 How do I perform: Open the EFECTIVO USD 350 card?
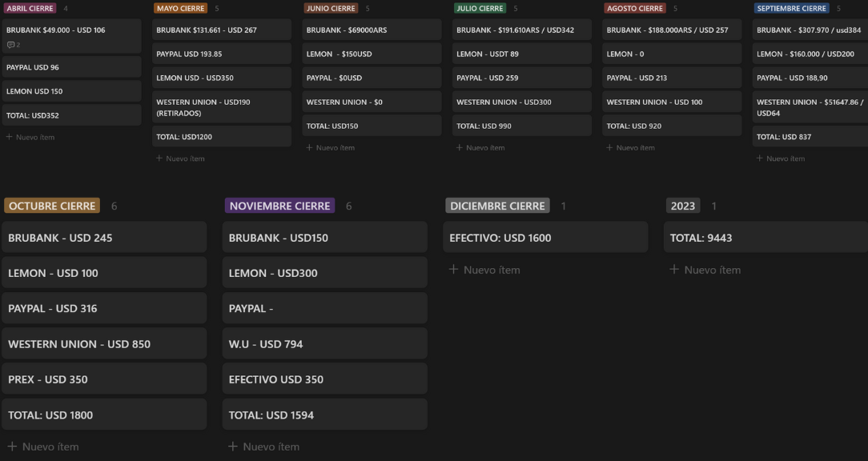324,379
